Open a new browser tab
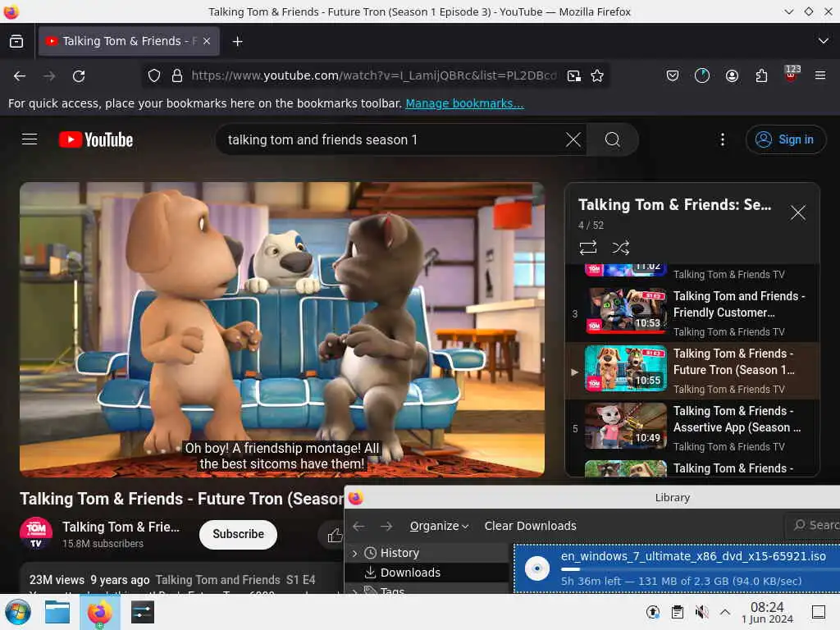 point(237,41)
